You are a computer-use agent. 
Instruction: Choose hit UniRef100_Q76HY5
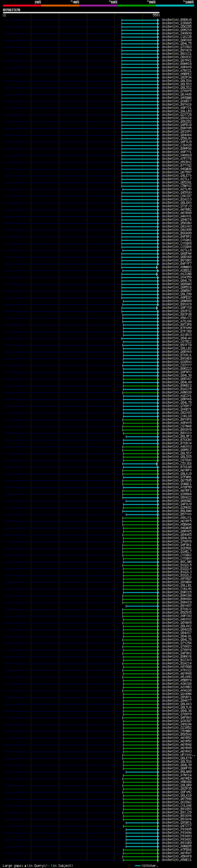pyautogui.click(x=177, y=91)
